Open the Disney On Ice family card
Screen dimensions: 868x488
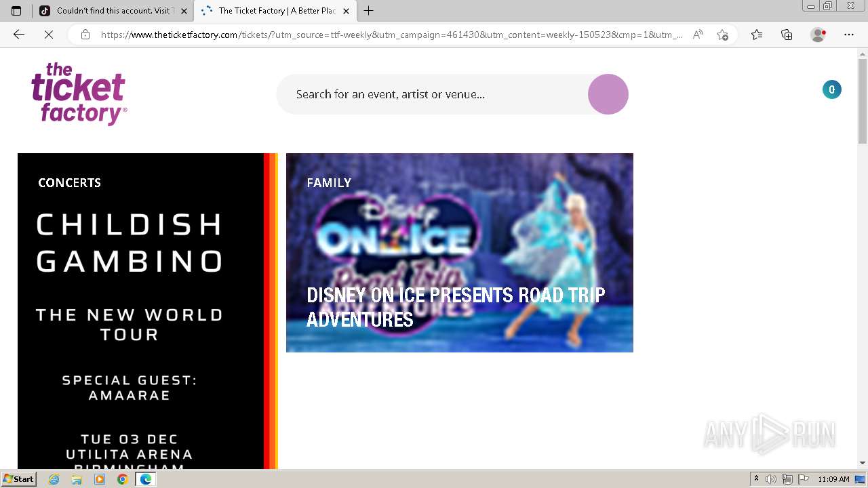[x=460, y=253]
